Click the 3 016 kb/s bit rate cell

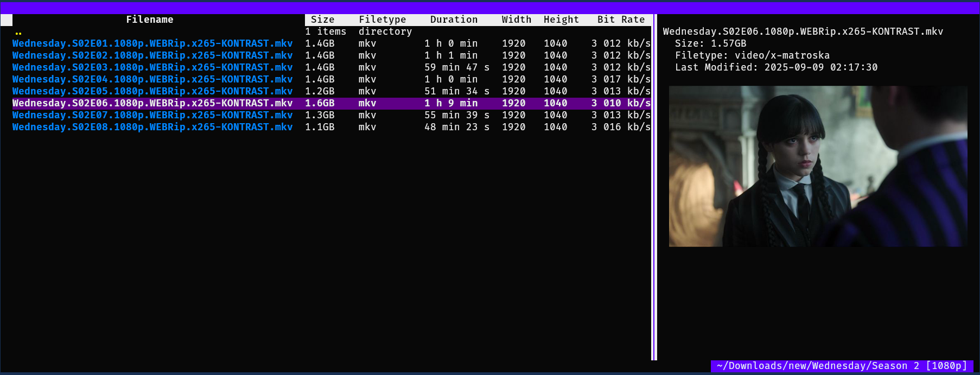(x=621, y=127)
